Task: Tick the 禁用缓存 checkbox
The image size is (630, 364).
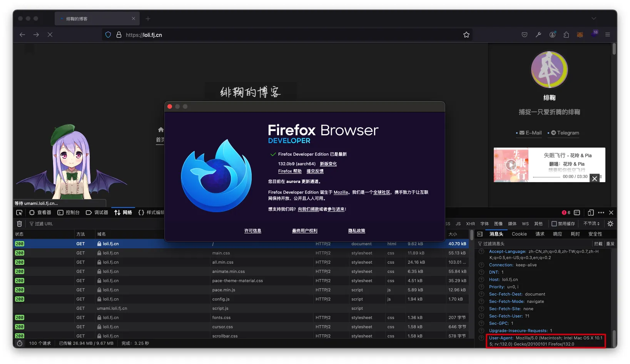Action: click(554, 224)
